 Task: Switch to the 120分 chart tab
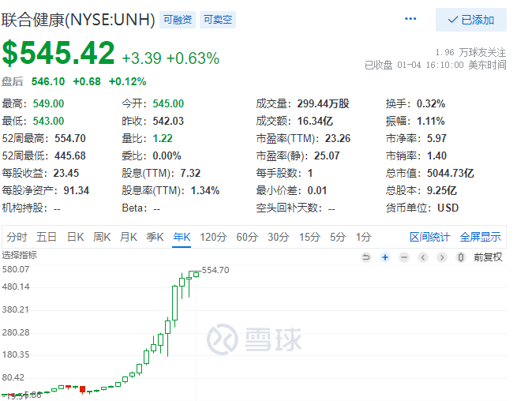click(x=213, y=237)
